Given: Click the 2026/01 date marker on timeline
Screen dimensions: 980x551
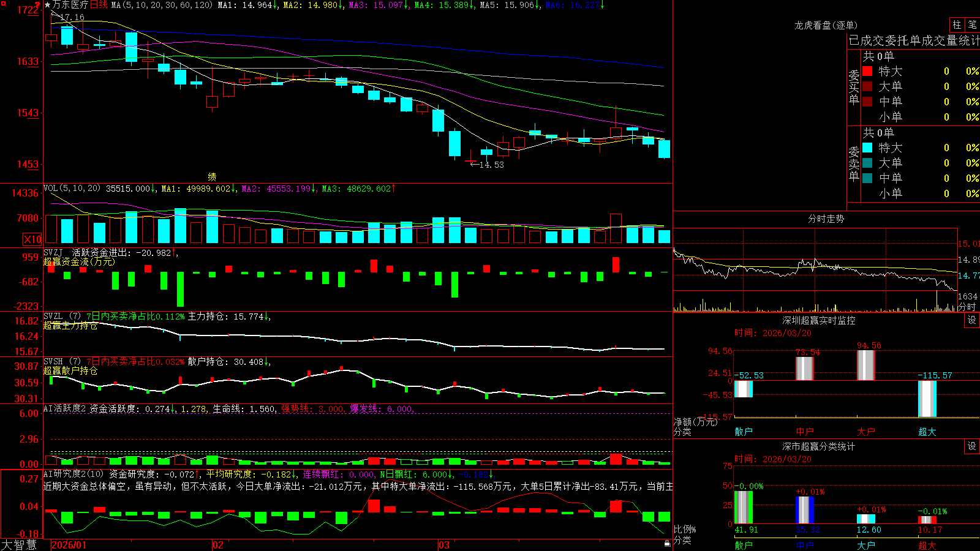Looking at the screenshot, I should click(x=69, y=545).
